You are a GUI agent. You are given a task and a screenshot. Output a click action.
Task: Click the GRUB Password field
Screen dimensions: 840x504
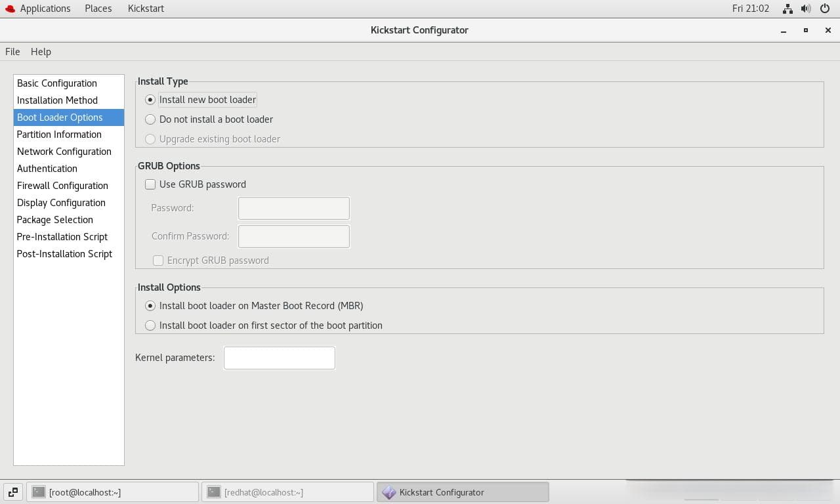point(293,208)
